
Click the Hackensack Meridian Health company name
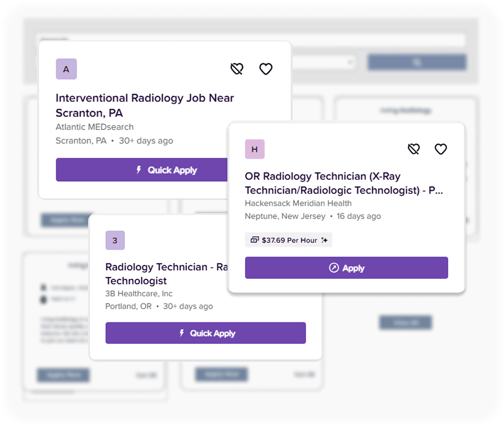[x=298, y=203]
